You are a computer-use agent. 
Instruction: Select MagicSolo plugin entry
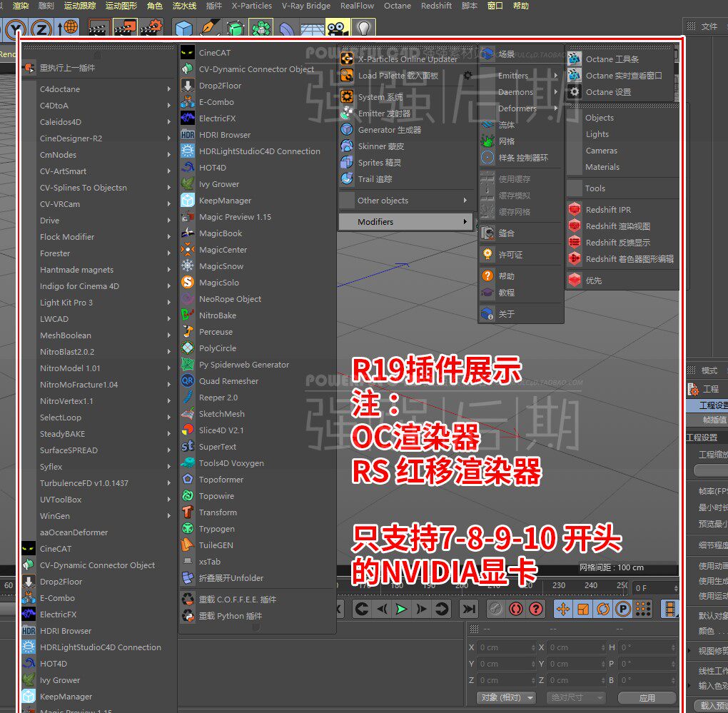[258, 283]
